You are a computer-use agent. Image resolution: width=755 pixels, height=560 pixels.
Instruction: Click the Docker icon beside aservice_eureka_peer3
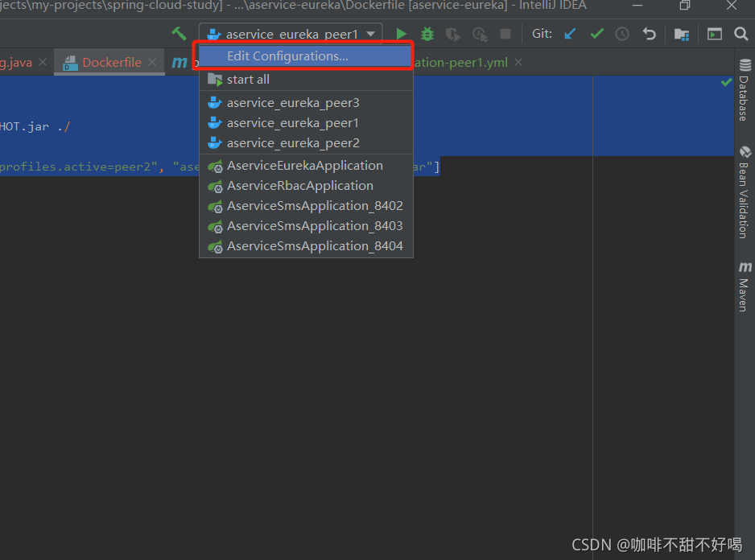click(214, 102)
